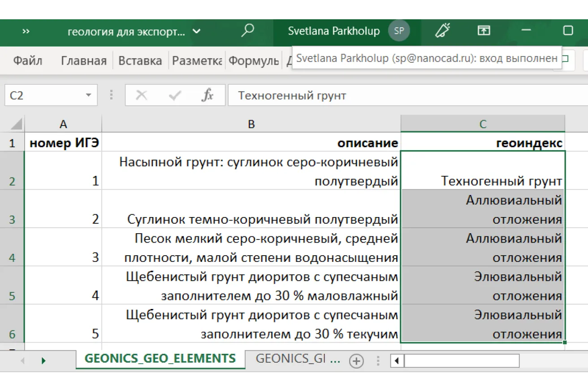Viewport: 588px width, 391px height.
Task: Add a new worksheet with the plus icon
Action: [x=356, y=360]
